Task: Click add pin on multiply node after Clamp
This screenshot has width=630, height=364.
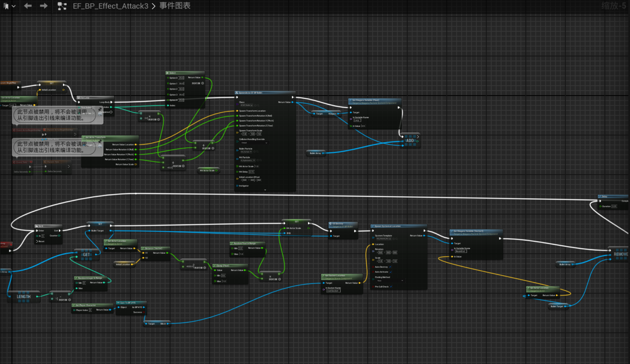Action: (275, 279)
